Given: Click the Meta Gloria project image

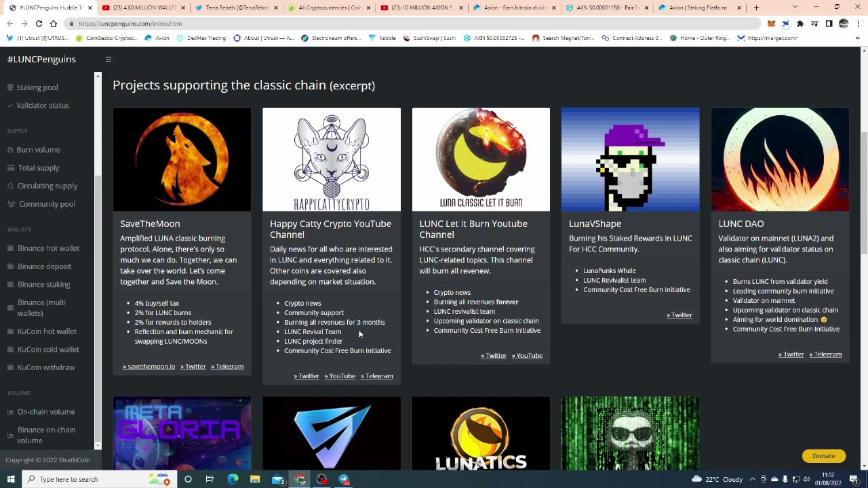Looking at the screenshot, I should tap(182, 433).
